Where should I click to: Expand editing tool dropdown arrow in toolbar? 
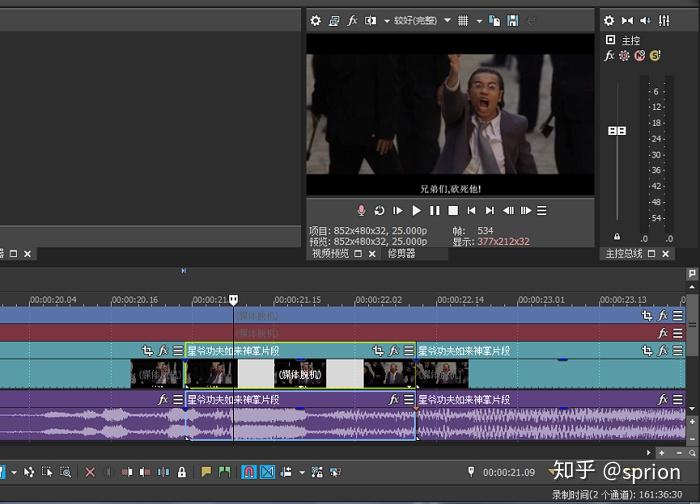click(14, 472)
